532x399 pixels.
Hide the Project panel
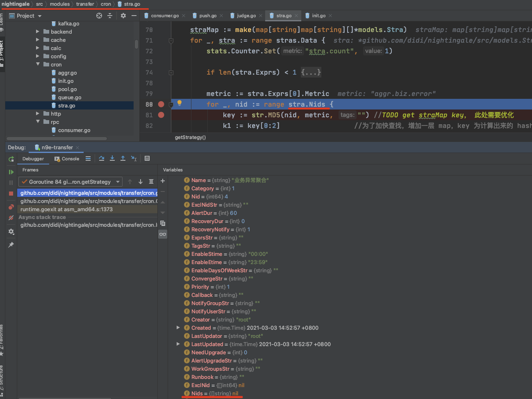coord(134,16)
